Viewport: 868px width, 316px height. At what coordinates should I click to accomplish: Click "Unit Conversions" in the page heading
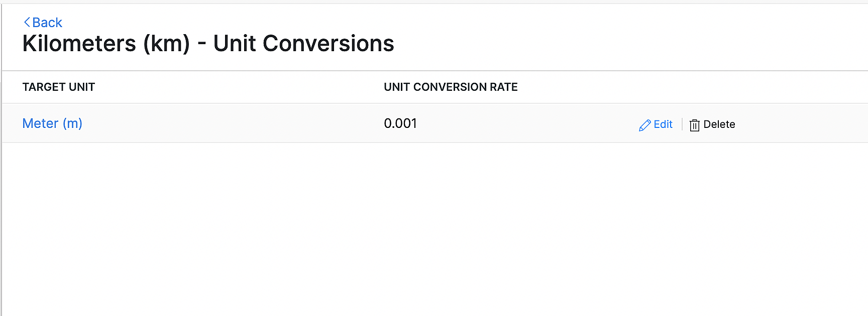click(303, 44)
